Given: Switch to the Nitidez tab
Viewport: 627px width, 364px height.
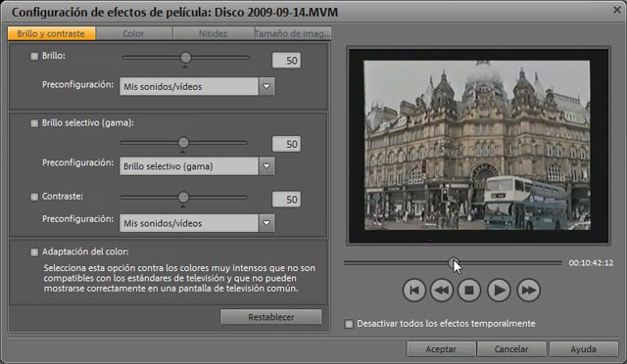Looking at the screenshot, I should pos(214,33).
